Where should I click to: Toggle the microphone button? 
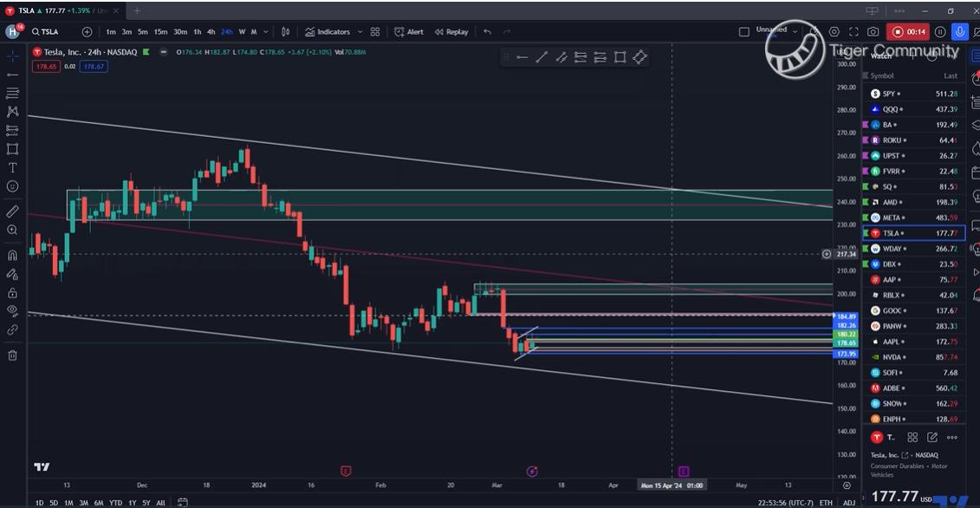pyautogui.click(x=960, y=32)
